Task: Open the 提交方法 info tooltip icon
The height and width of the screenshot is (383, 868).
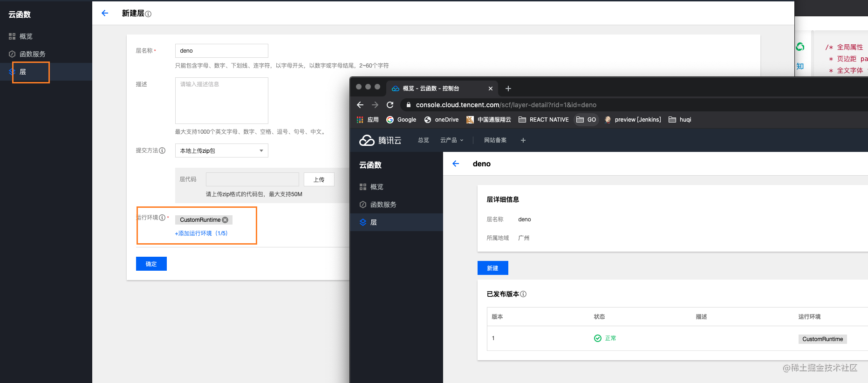Action: click(x=162, y=150)
